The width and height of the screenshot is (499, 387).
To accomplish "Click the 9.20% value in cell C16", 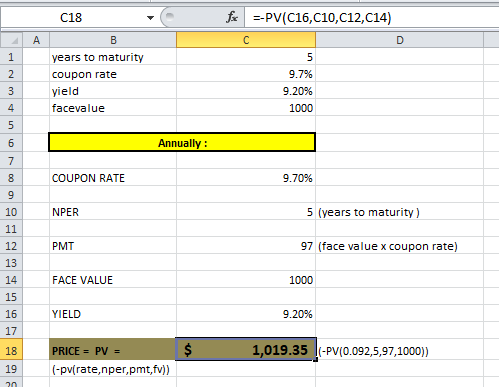I will pos(246,314).
